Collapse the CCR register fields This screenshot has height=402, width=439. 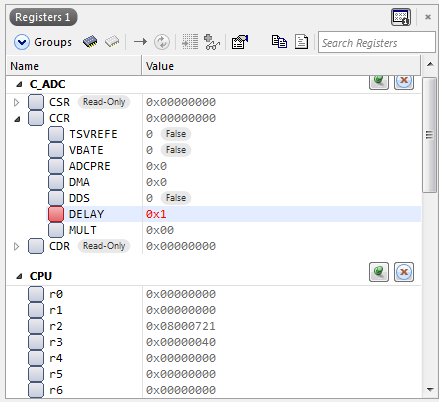click(17, 119)
